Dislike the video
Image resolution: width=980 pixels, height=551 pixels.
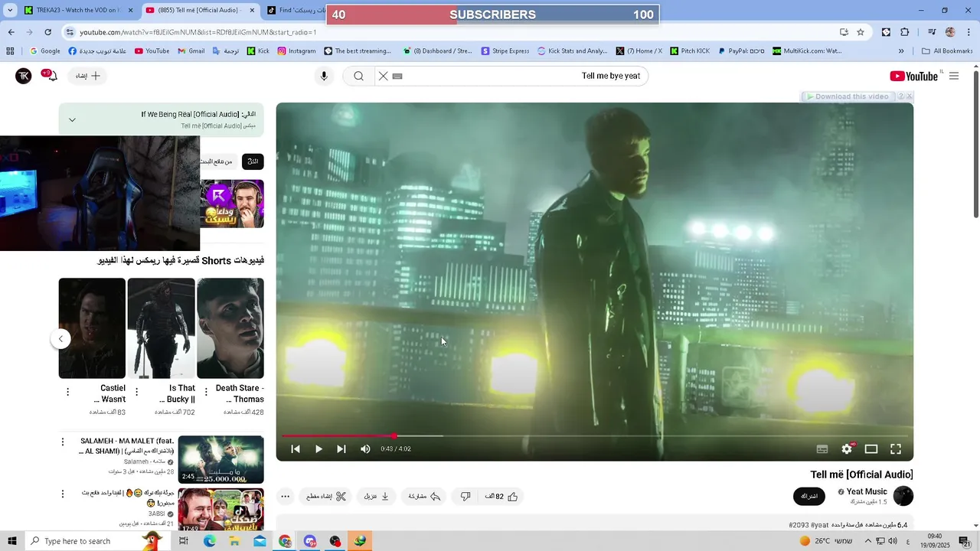(x=465, y=497)
